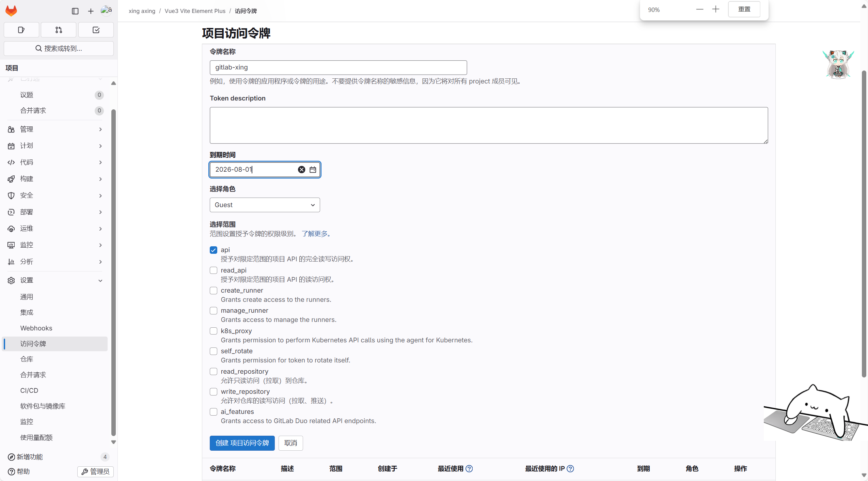Open the user avatar menu
868x481 pixels.
106,11
